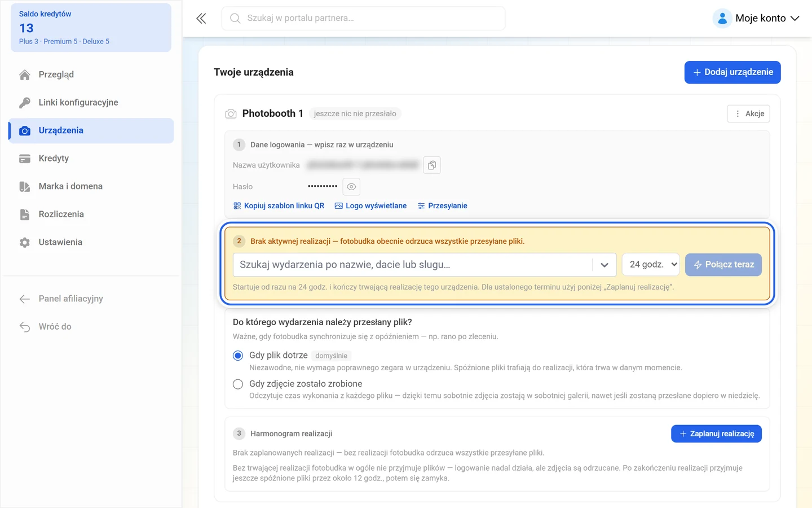The height and width of the screenshot is (508, 812).
Task: Open Ustawienia in the sidebar
Action: (x=91, y=243)
